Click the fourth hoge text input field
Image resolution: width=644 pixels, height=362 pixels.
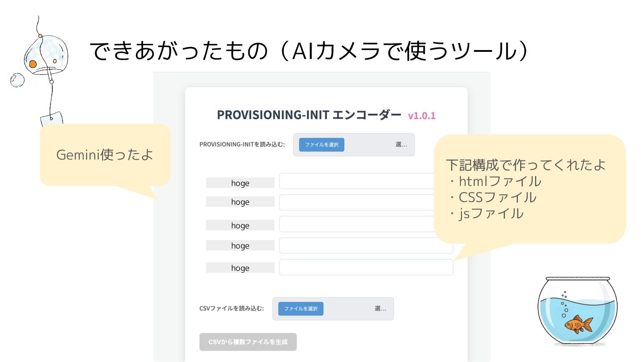pos(366,245)
